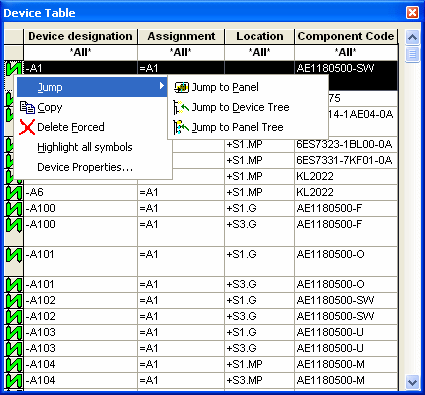Click the vertical scrollbar thumb
Image resolution: width=425 pixels, height=395 pixels.
[x=412, y=54]
